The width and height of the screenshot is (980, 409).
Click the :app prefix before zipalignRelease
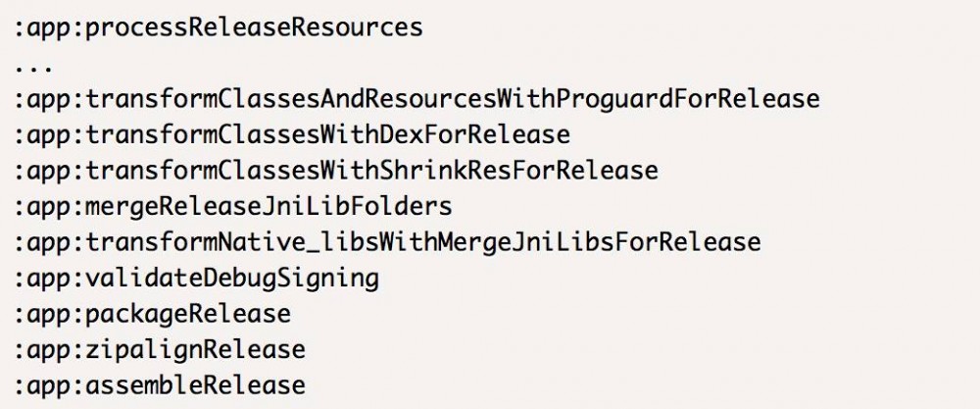(x=46, y=349)
